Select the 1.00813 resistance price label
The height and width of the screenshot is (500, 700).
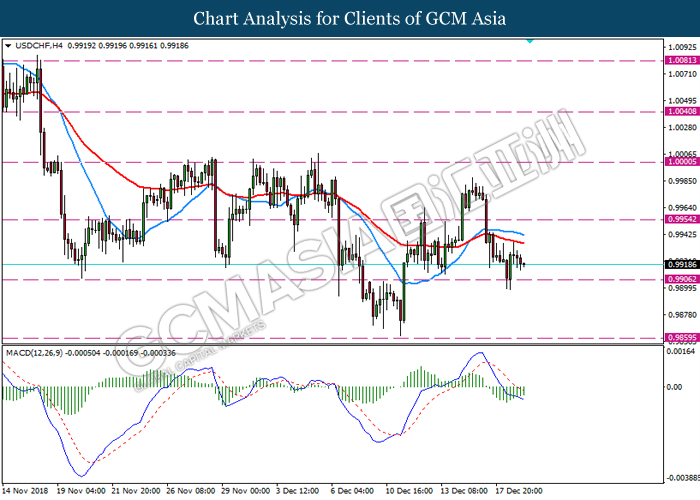682,60
